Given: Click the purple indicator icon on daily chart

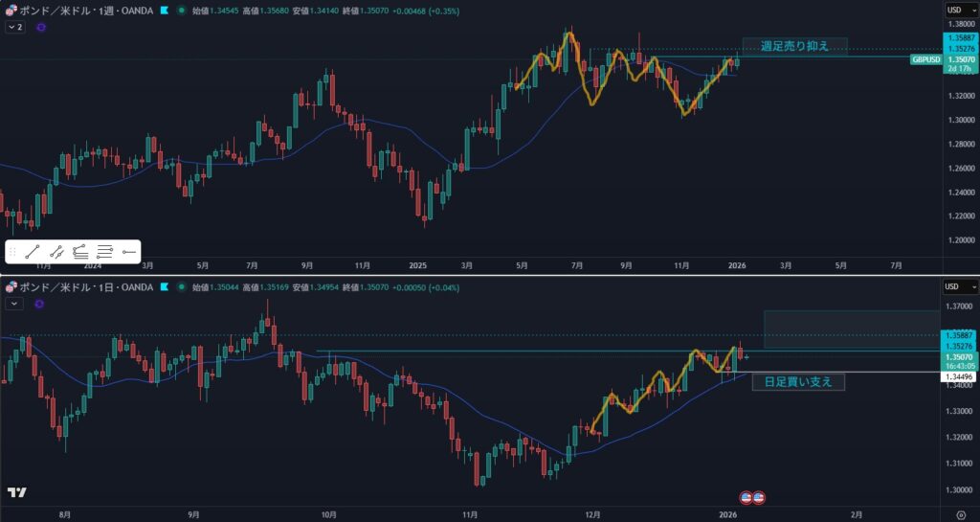Looking at the screenshot, I should [x=40, y=304].
